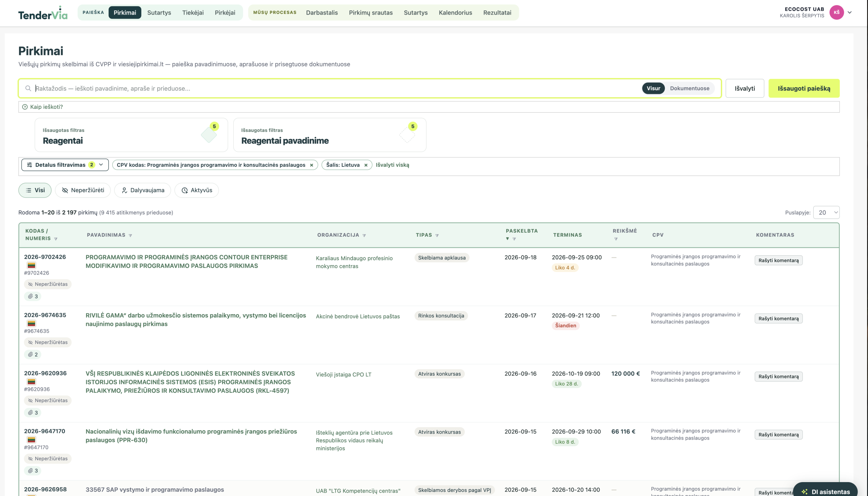Toggle search scope to Dokumentuose

[x=690, y=88]
